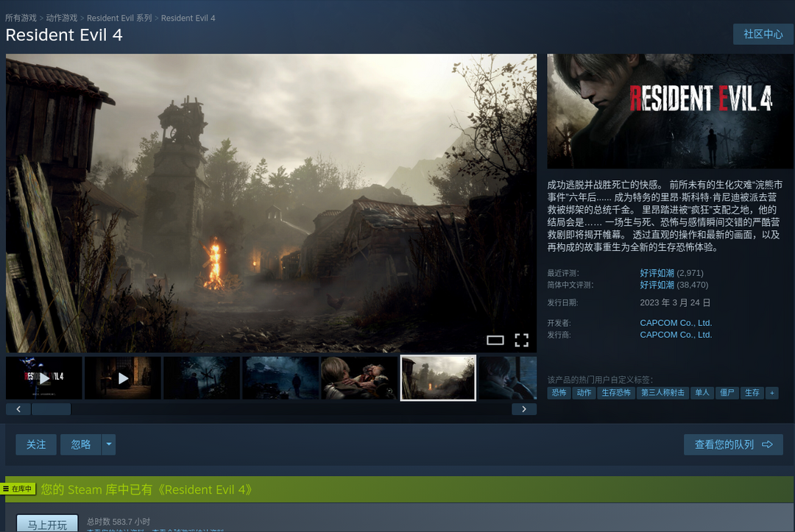Play the second video thumbnail

coord(123,378)
